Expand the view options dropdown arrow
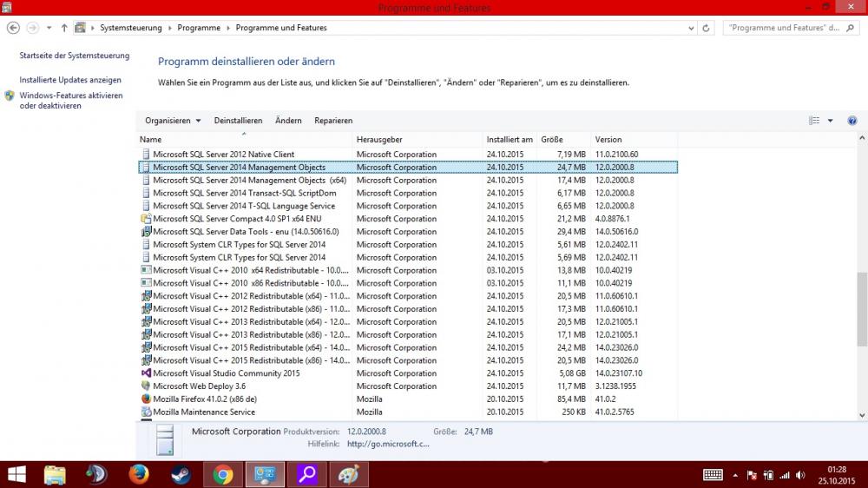Screen dimensions: 868x488 [x=830, y=121]
